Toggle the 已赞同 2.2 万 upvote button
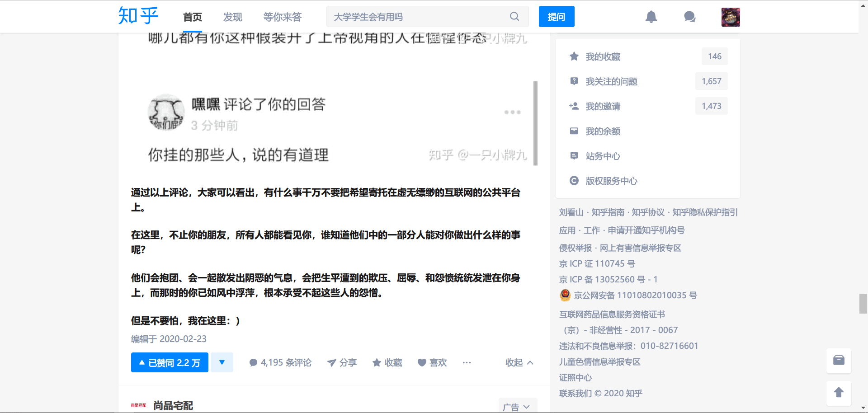 (x=170, y=362)
